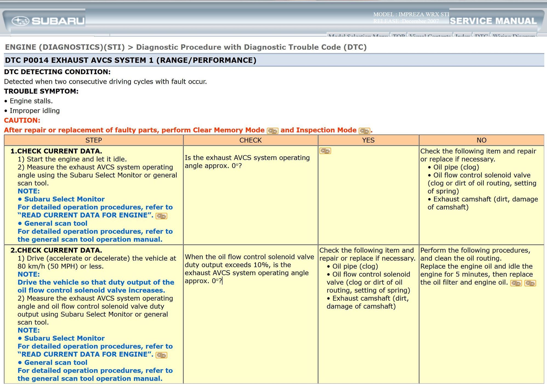547x392 pixels.
Task: Switch to the Visual Contents tab
Action: 430,35
